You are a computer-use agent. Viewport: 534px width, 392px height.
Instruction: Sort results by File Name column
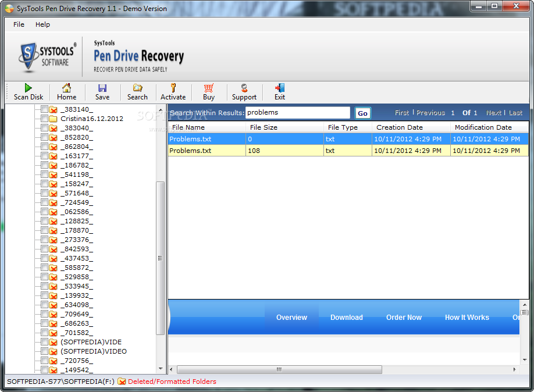coord(207,127)
